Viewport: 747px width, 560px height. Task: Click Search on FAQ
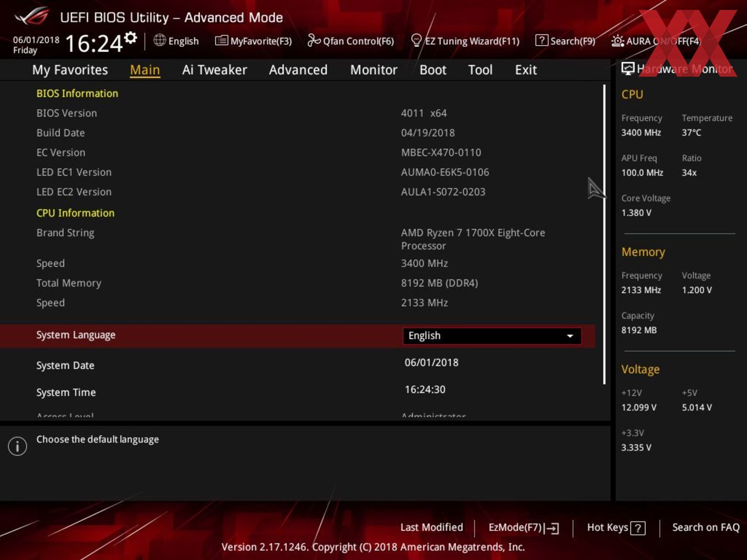(x=706, y=527)
